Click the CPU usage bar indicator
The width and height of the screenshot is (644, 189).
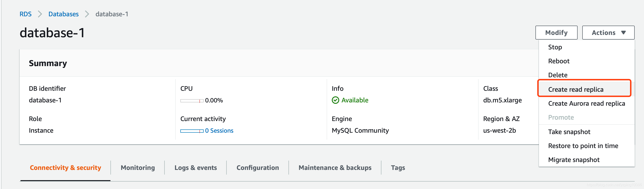[192, 101]
